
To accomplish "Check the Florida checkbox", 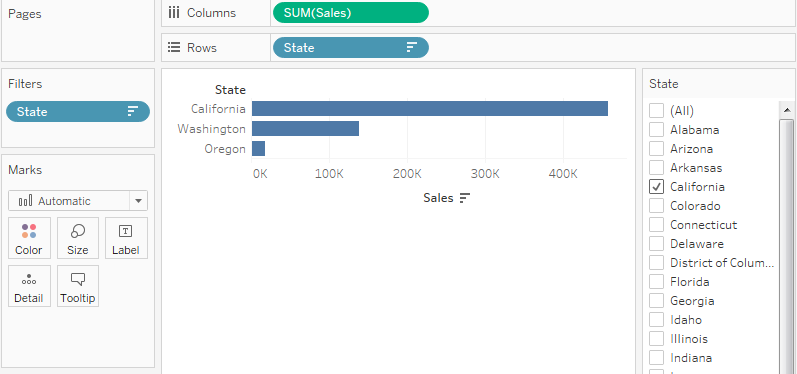I will coord(657,282).
